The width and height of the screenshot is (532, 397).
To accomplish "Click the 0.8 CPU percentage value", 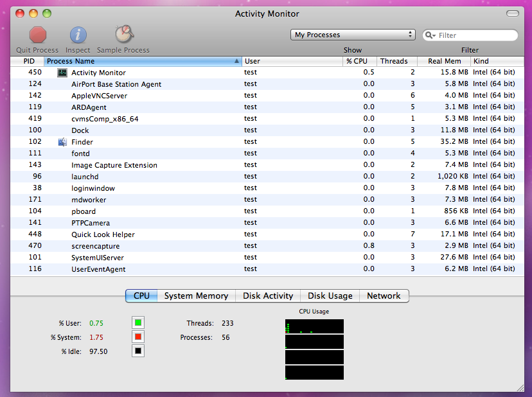I will (x=369, y=245).
